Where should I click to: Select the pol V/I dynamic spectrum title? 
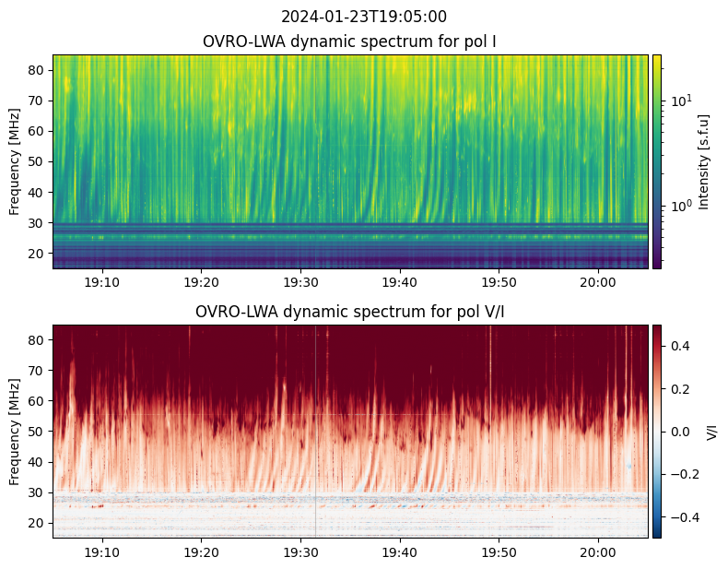[x=350, y=312]
